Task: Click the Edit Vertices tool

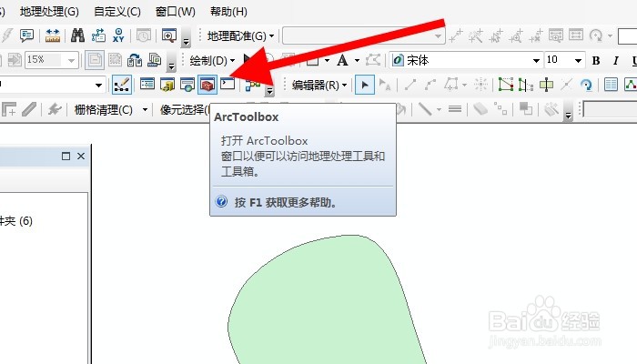Action: tap(505, 85)
